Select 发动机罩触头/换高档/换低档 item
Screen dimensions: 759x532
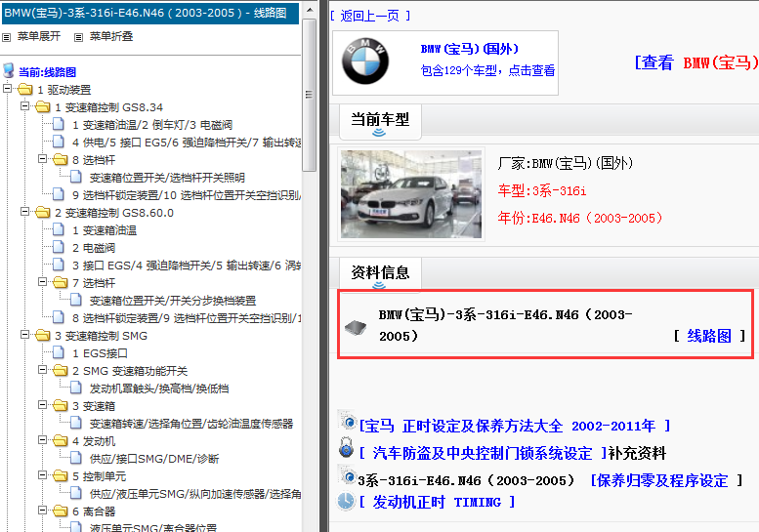159,389
